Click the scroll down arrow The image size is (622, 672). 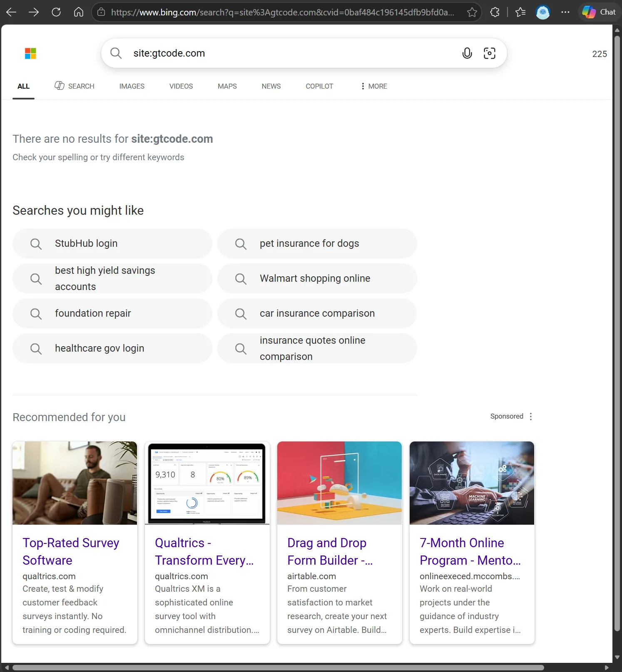click(x=617, y=657)
